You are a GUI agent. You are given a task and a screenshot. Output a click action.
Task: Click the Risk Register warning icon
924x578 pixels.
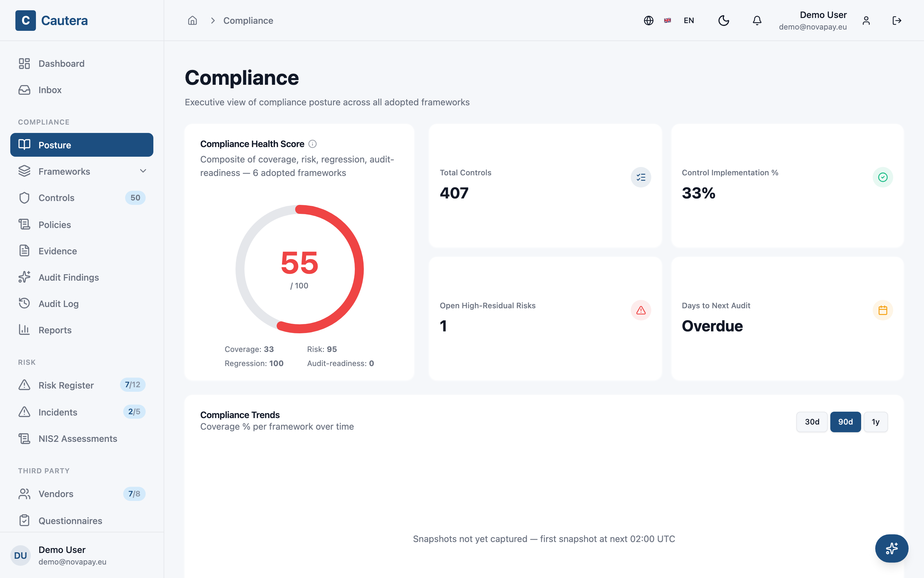24,385
